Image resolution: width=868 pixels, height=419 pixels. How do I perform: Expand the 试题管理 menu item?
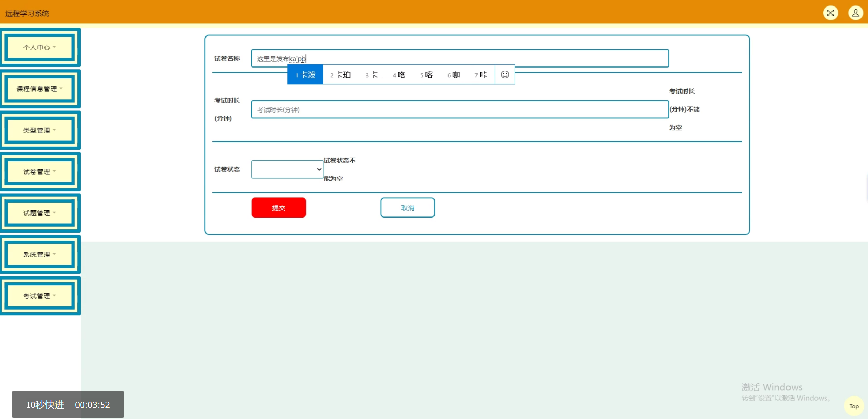click(40, 213)
